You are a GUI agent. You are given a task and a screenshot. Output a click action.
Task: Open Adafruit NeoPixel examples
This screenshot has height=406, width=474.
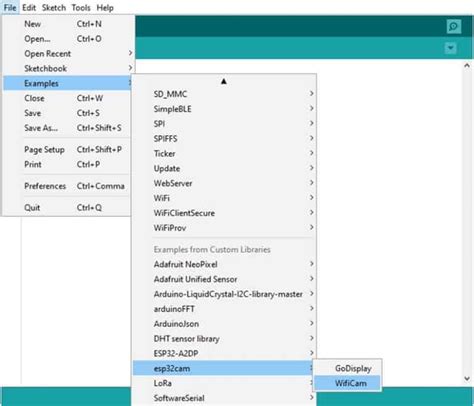pos(224,264)
